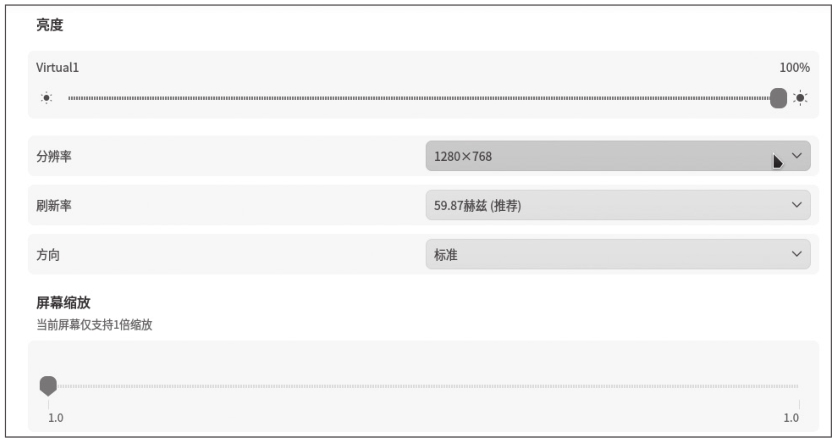
Task: Open the 标准 orientation dropdown
Action: pos(600,254)
